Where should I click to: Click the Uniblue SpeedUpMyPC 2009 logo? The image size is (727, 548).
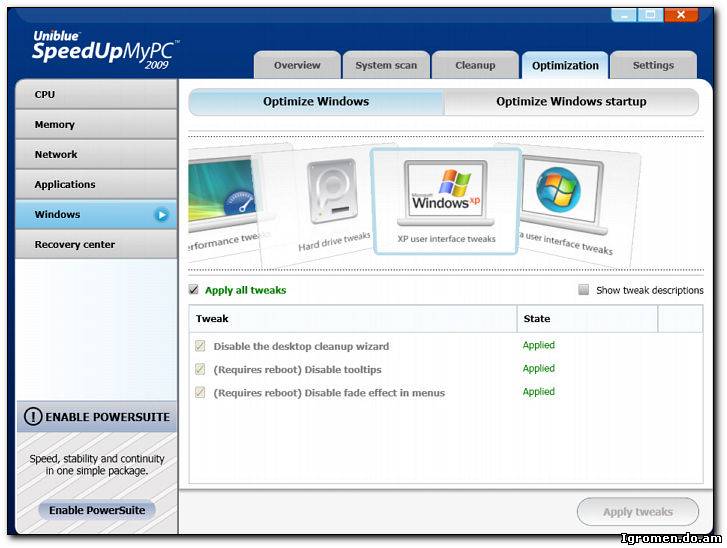coord(104,50)
